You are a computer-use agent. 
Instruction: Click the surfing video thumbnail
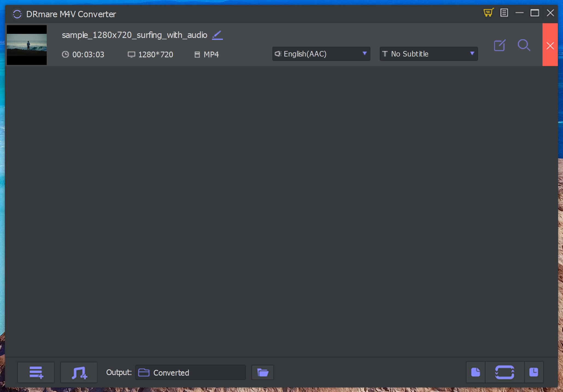pyautogui.click(x=27, y=45)
